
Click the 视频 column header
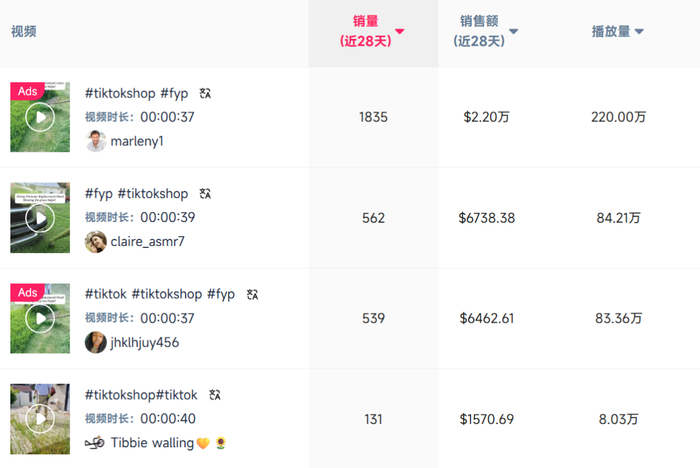coord(24,32)
